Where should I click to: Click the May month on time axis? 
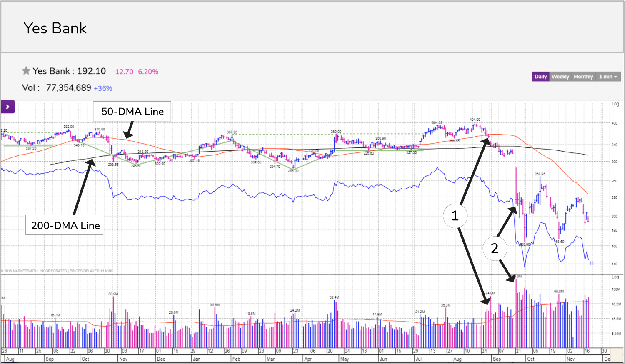click(345, 359)
